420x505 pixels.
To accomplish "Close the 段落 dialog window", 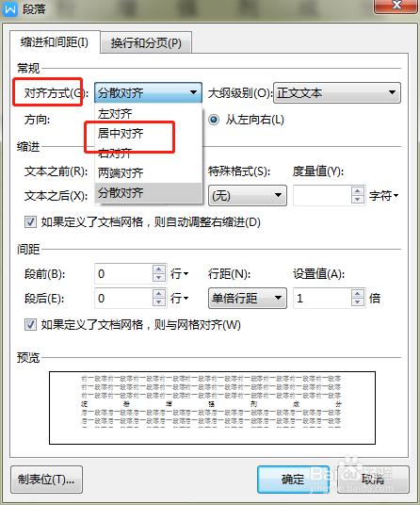I will pyautogui.click(x=396, y=6).
